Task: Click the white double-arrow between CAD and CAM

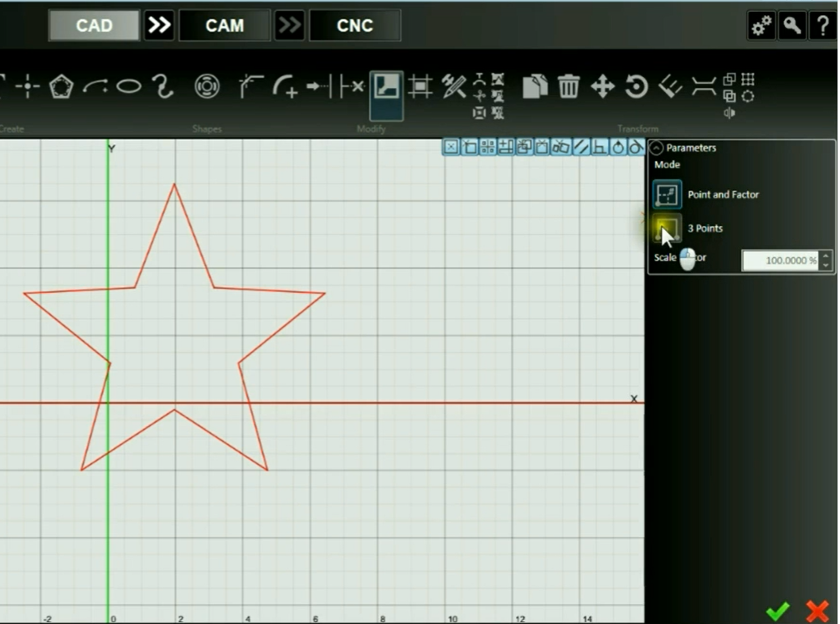Action: tap(159, 25)
